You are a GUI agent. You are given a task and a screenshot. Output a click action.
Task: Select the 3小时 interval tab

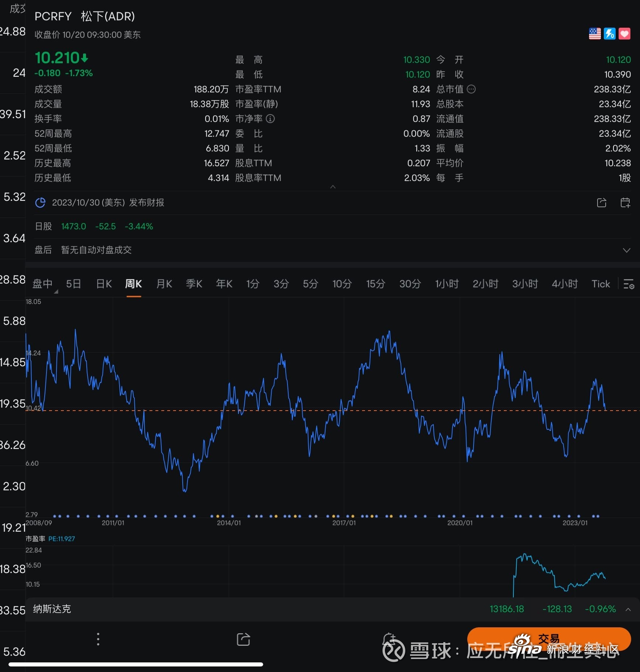525,284
